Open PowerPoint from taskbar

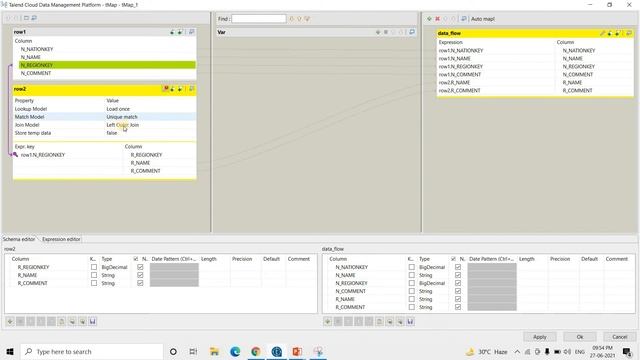(297, 351)
